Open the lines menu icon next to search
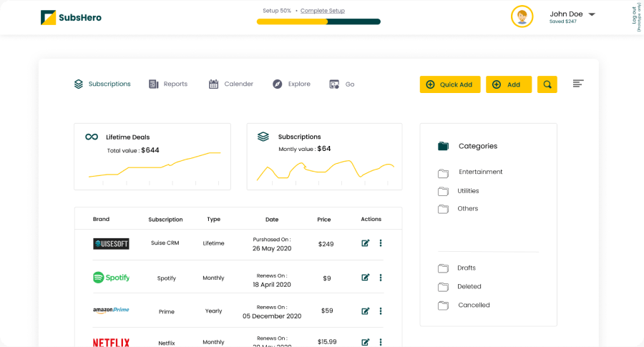 [x=578, y=84]
